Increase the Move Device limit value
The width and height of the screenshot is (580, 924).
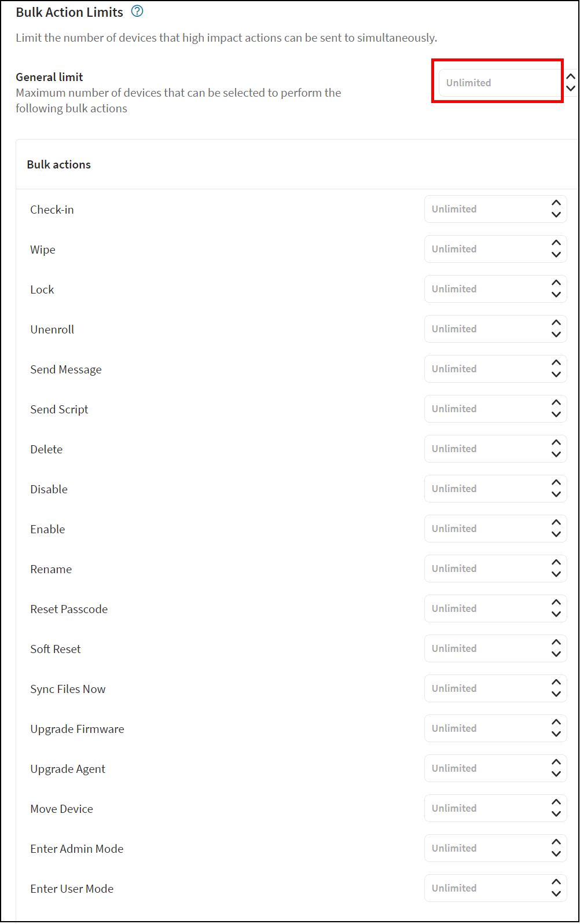coord(556,802)
